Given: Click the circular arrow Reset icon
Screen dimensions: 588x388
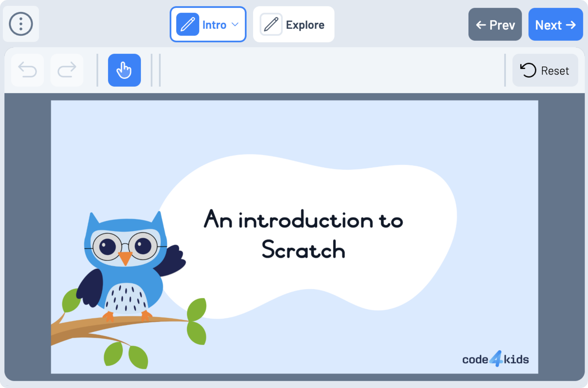Looking at the screenshot, I should [528, 70].
